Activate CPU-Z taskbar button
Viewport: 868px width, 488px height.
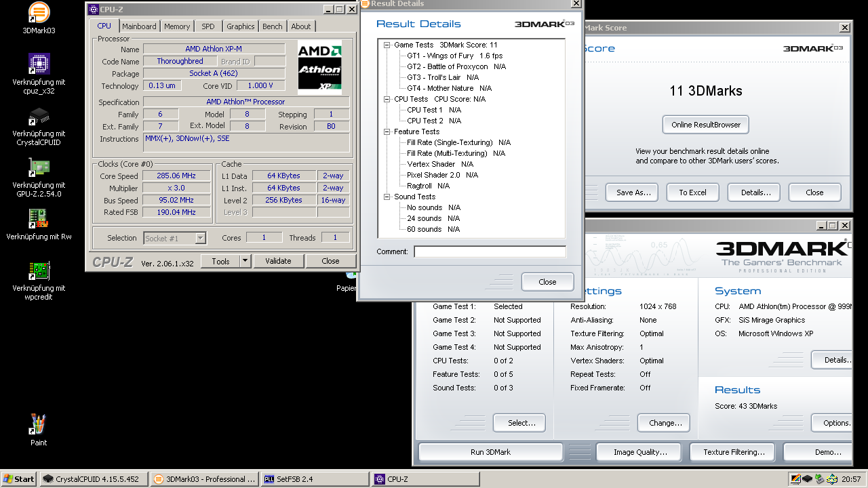425,479
